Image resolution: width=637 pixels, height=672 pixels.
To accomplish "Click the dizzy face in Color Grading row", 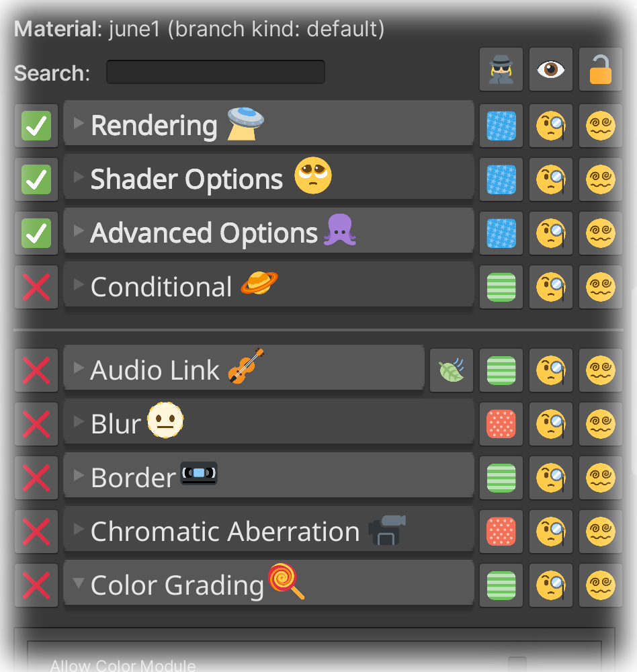I will pos(600,585).
